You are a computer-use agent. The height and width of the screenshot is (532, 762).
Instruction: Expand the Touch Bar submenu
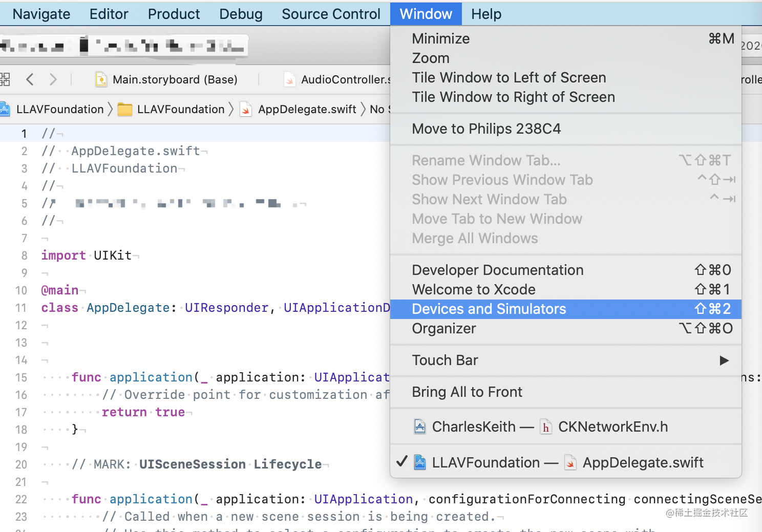tap(566, 360)
